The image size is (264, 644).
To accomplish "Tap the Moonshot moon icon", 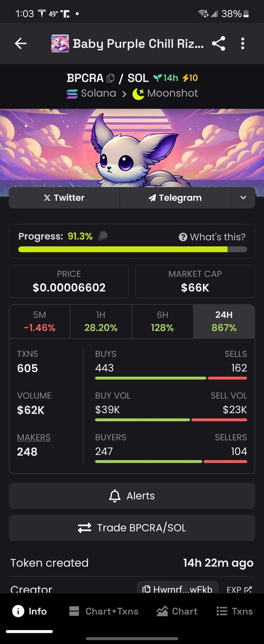I will click(138, 93).
